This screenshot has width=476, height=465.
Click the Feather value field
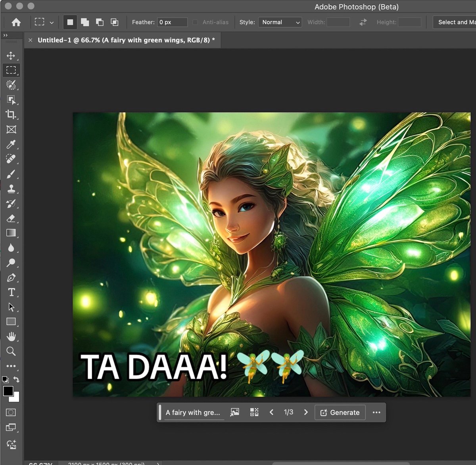point(172,22)
